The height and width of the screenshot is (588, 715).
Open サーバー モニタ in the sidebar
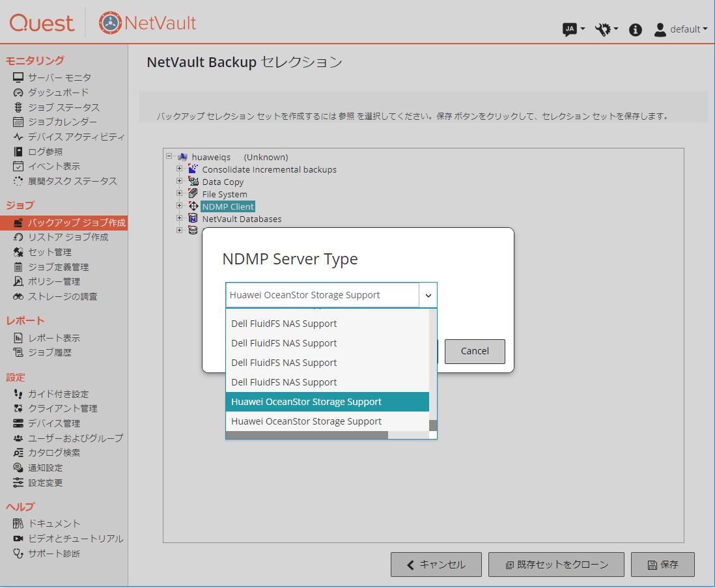point(59,77)
